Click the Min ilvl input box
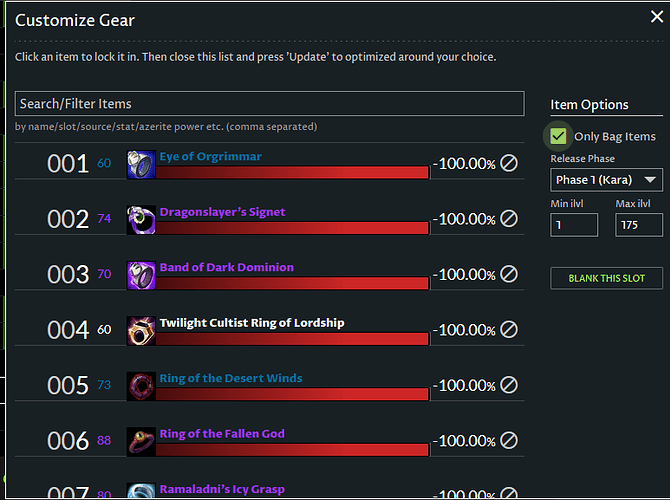670x500 pixels. click(x=574, y=224)
